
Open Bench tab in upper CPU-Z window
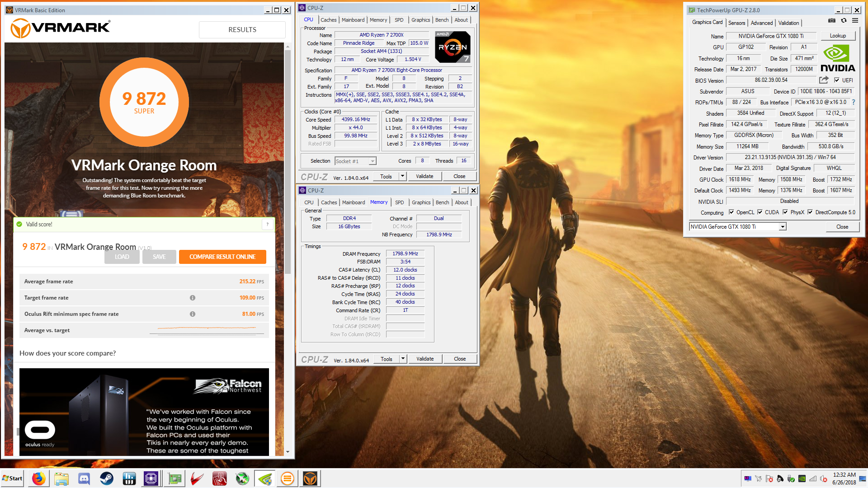pos(442,20)
